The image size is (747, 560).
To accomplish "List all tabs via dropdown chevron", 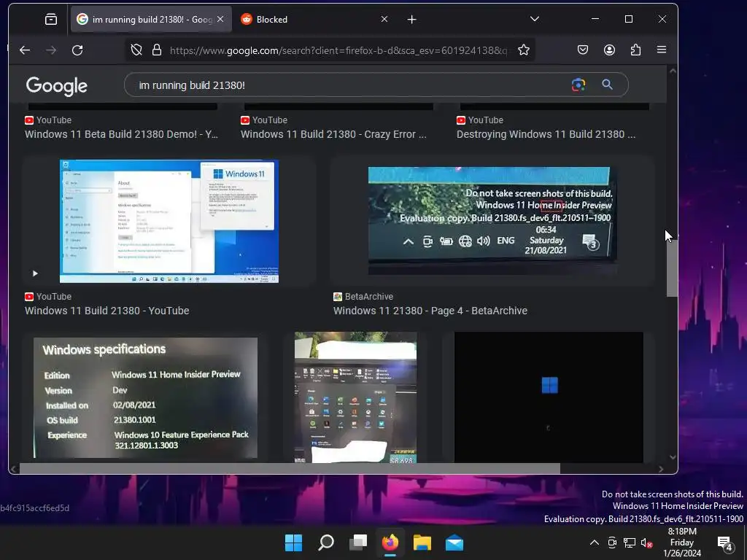I will [535, 19].
